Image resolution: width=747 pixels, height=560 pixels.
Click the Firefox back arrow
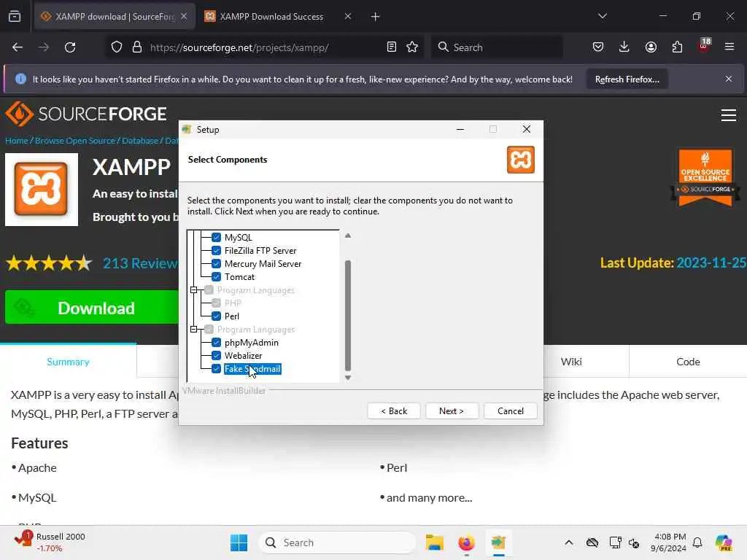tap(18, 47)
